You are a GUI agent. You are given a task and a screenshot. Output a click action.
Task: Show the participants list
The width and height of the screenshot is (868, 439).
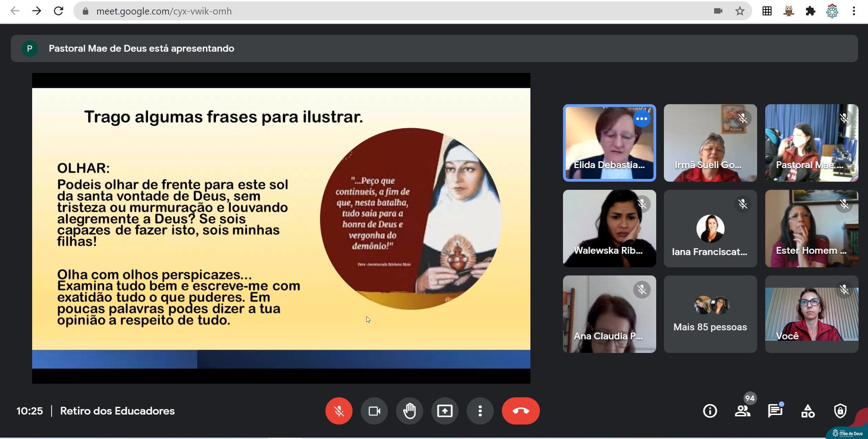[742, 411]
